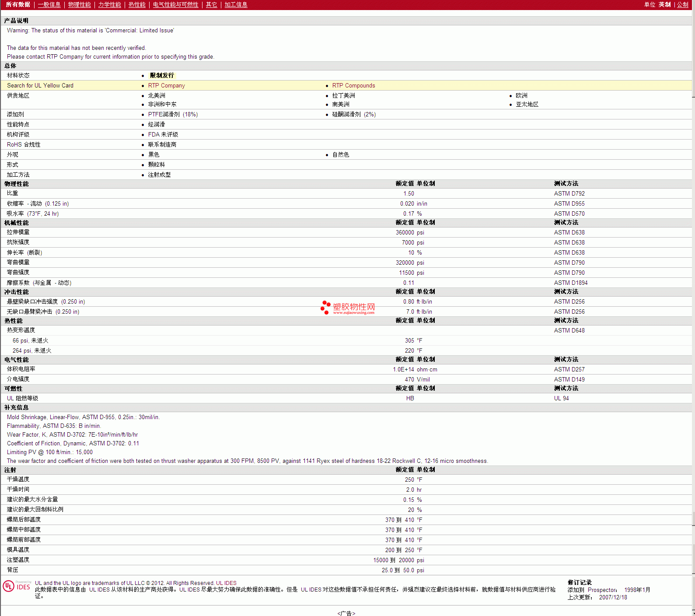695x616 pixels.
Task: Click the 模具温度 row label
Action: click(18, 550)
